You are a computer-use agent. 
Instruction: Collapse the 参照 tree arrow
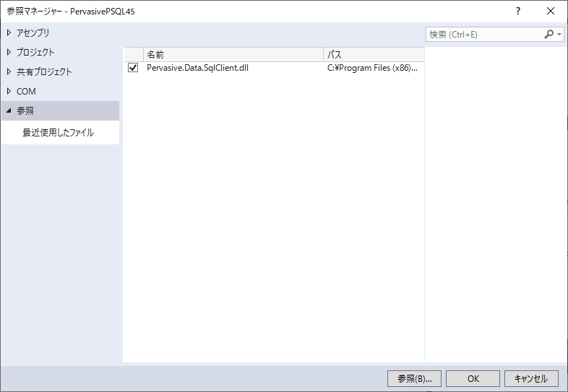click(x=9, y=110)
